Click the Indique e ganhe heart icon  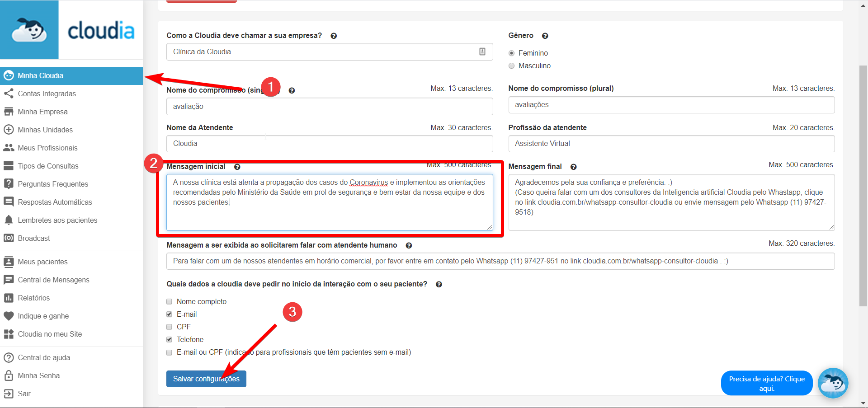[x=9, y=316]
